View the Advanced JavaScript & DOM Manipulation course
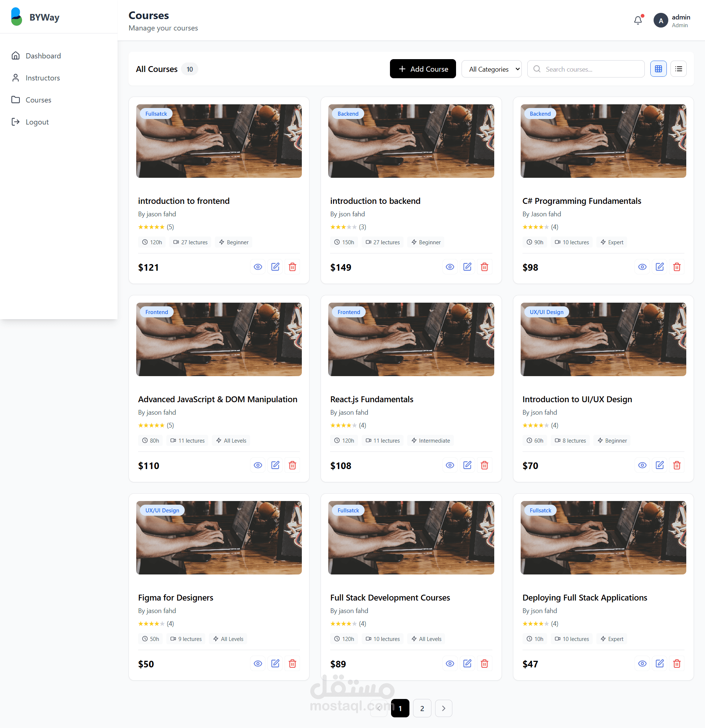705x728 pixels. point(258,465)
